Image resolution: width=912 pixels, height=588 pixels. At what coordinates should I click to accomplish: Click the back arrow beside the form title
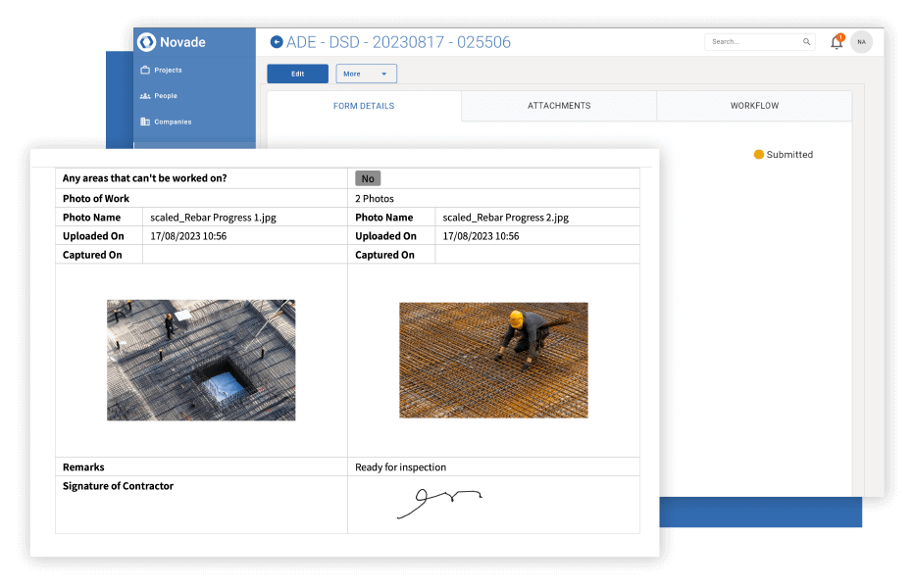tap(276, 41)
